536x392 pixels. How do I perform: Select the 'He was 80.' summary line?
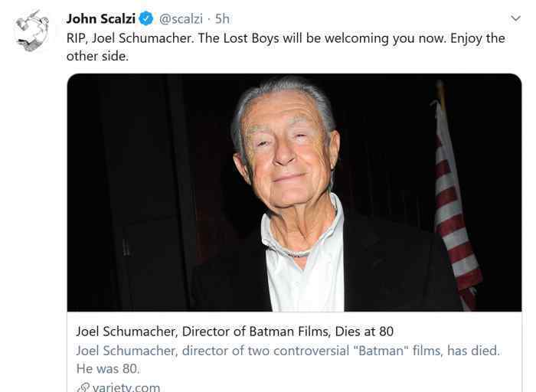click(108, 369)
